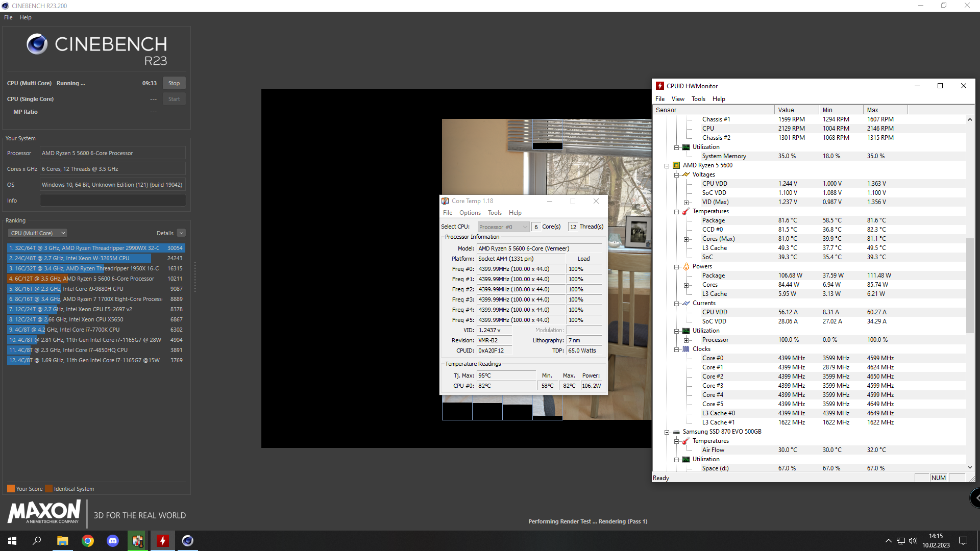Screen dimensions: 980x551
Task: Collapse the Currents node
Action: coord(676,303)
